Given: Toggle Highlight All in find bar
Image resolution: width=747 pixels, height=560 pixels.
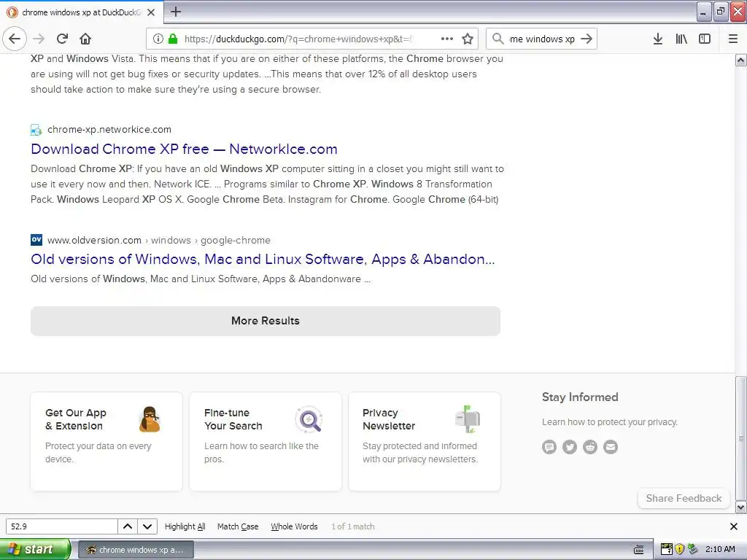Looking at the screenshot, I should click(x=185, y=526).
